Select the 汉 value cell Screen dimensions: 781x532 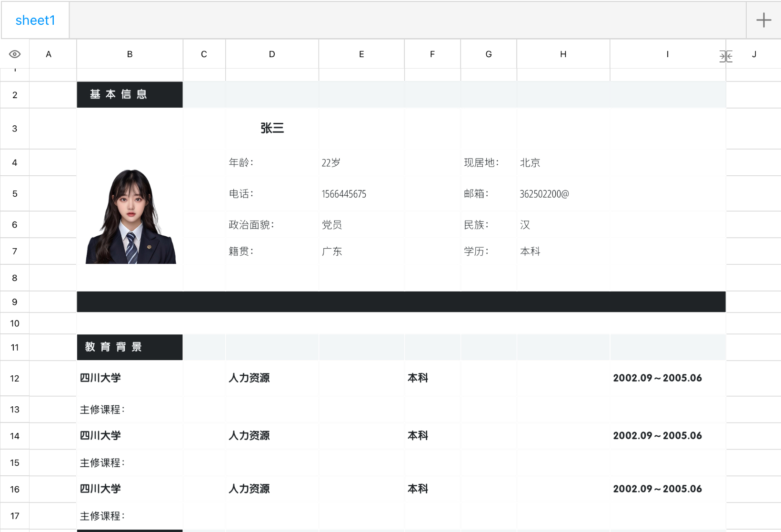(563, 225)
